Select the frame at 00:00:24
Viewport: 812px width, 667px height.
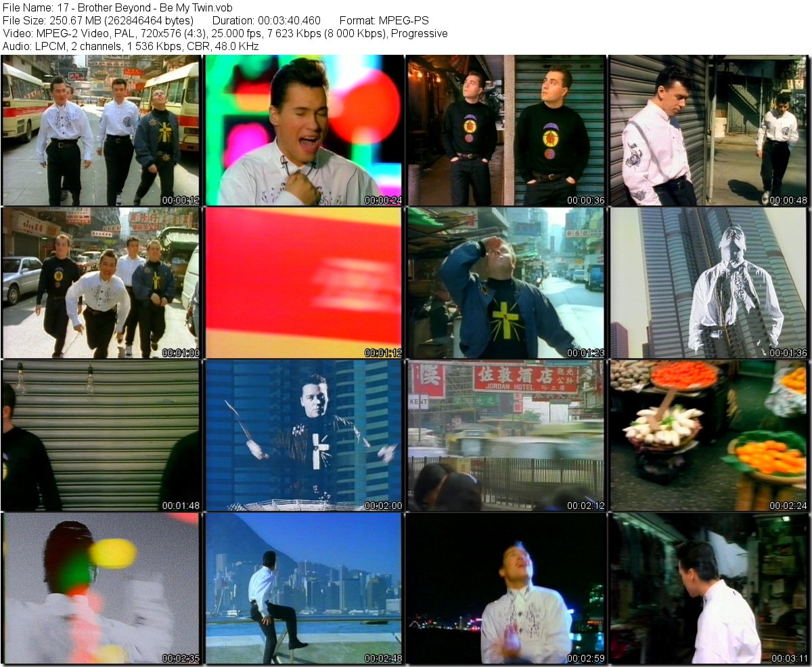pyautogui.click(x=303, y=131)
